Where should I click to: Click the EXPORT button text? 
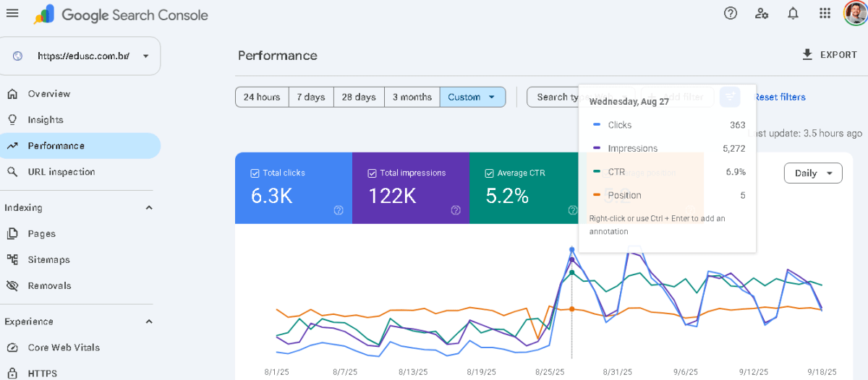(838, 55)
